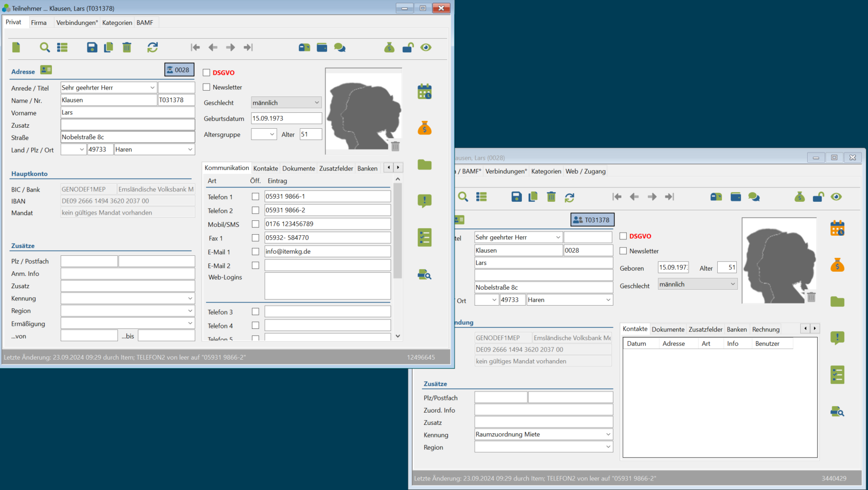Switch to Web / Zugang tab in back window
This screenshot has width=868, height=490.
pos(585,172)
